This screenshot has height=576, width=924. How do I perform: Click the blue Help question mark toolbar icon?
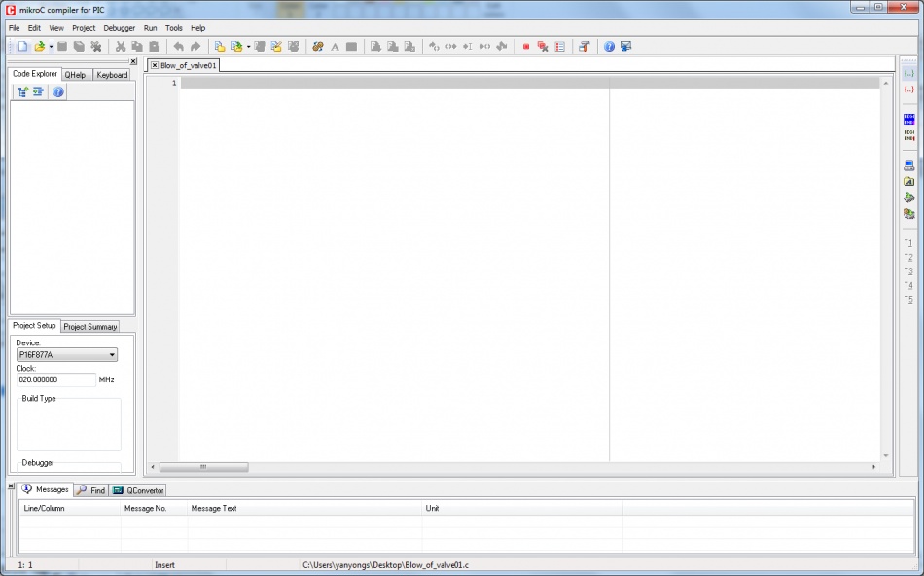click(609, 46)
